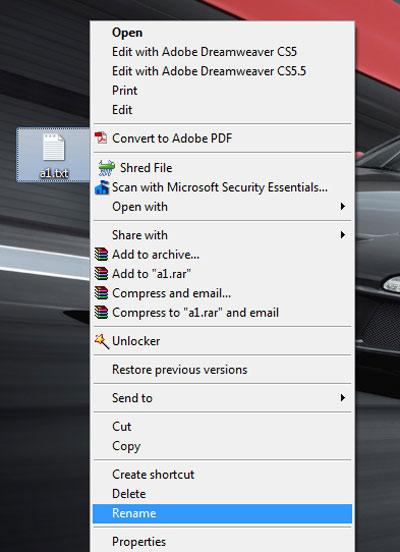Click the WinRAR icon beside Add to archive...
The height and width of the screenshot is (552, 400).
pos(101,254)
